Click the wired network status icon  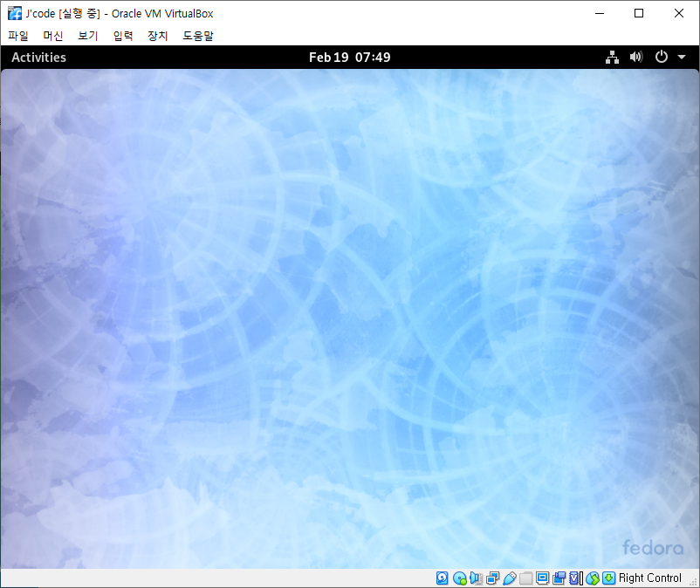point(612,57)
